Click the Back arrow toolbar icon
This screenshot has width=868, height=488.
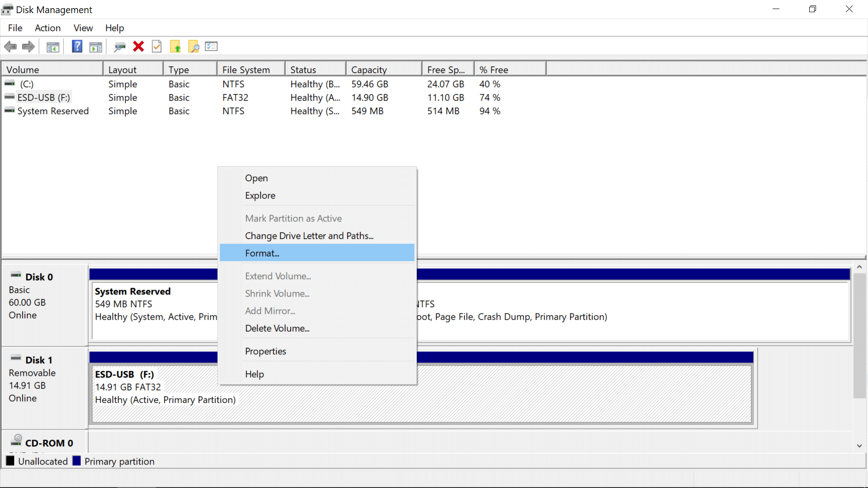pyautogui.click(x=10, y=47)
